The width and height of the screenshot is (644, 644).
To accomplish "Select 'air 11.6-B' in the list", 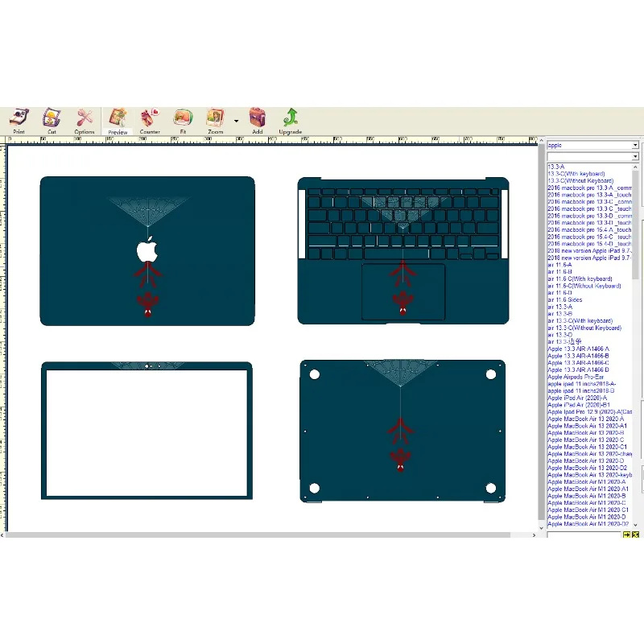I will pos(559,271).
